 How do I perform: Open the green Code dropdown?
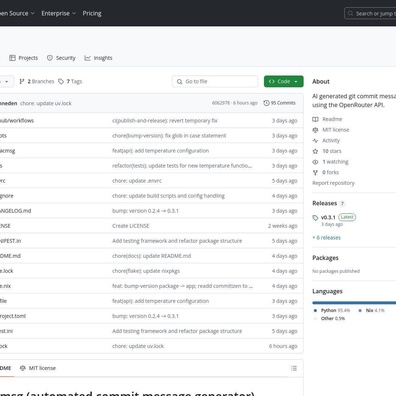(x=284, y=81)
